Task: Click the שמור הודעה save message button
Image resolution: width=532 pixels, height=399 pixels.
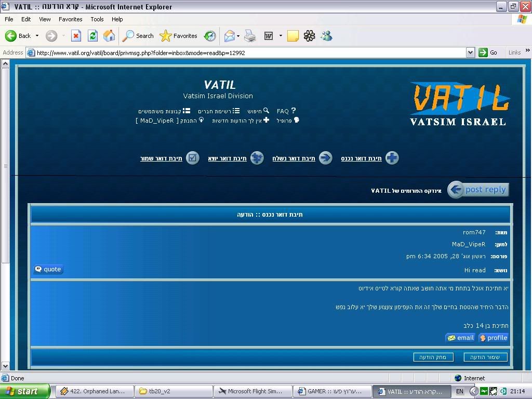Action: (x=486, y=357)
